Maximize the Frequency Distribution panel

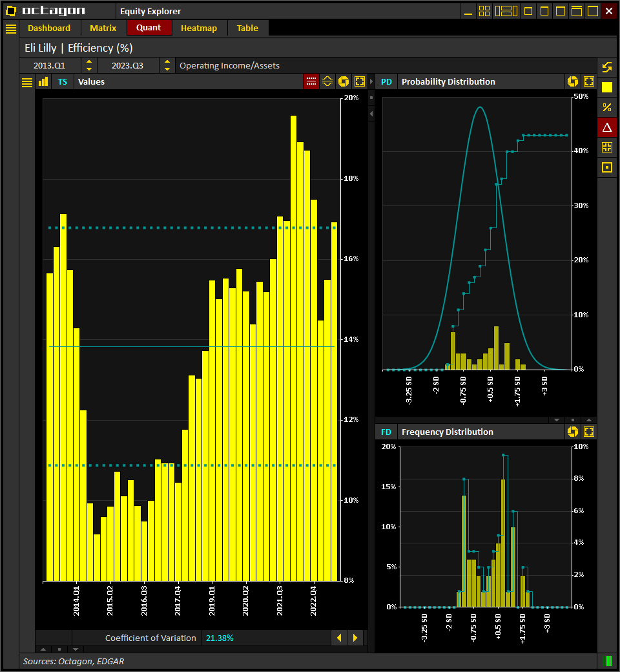point(589,432)
